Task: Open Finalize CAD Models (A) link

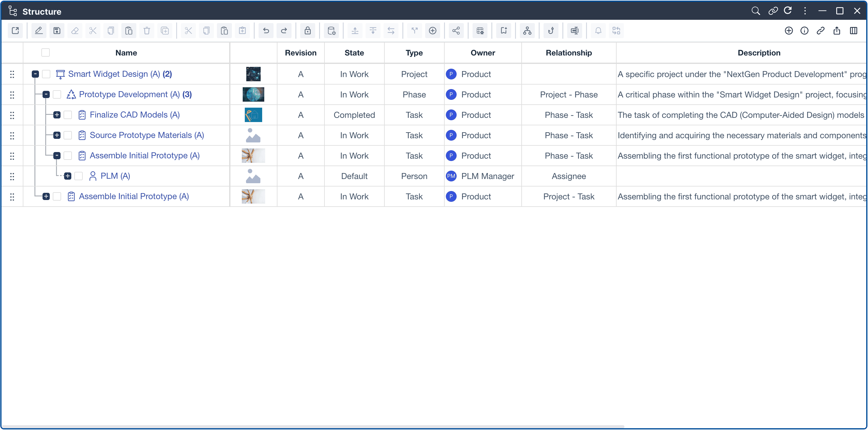Action: point(135,115)
